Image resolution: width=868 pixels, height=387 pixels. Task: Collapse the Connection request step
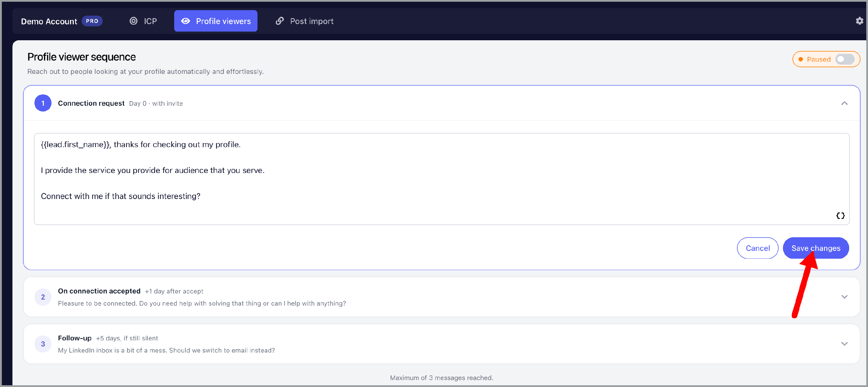click(844, 103)
